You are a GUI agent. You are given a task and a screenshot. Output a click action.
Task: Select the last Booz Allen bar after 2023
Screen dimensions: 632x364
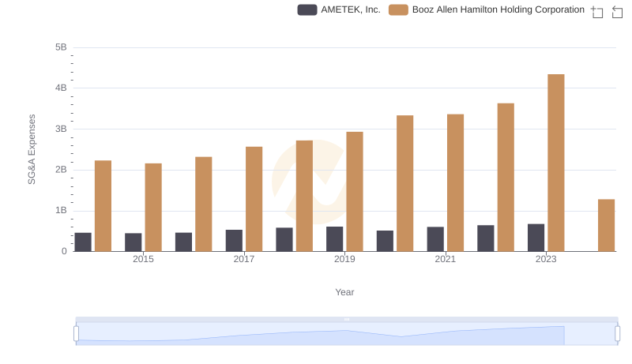pyautogui.click(x=606, y=225)
